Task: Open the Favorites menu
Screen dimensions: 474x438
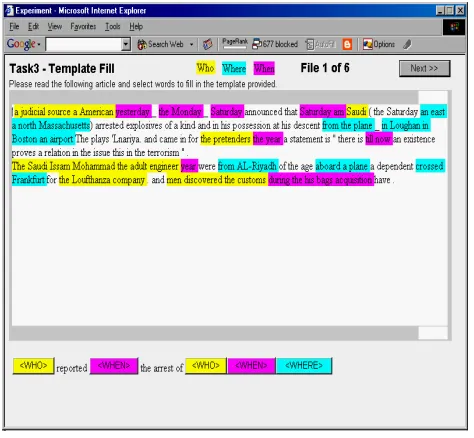Action: (x=83, y=26)
